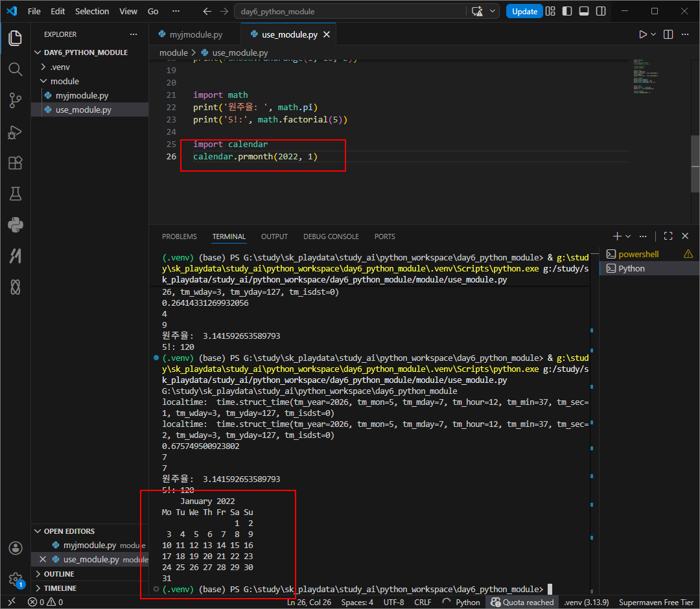Maximize the panel size
This screenshot has width=700, height=609.
pos(668,236)
